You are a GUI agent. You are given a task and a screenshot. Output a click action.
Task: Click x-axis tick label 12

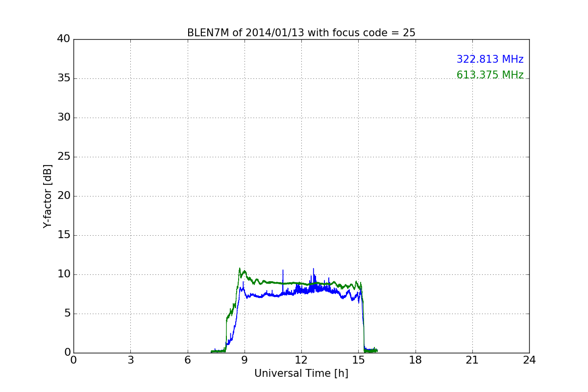[301, 360]
